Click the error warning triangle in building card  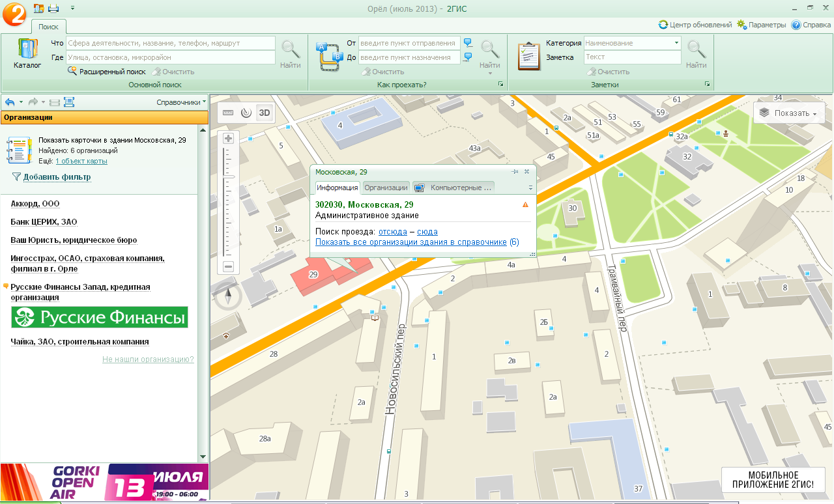point(525,204)
